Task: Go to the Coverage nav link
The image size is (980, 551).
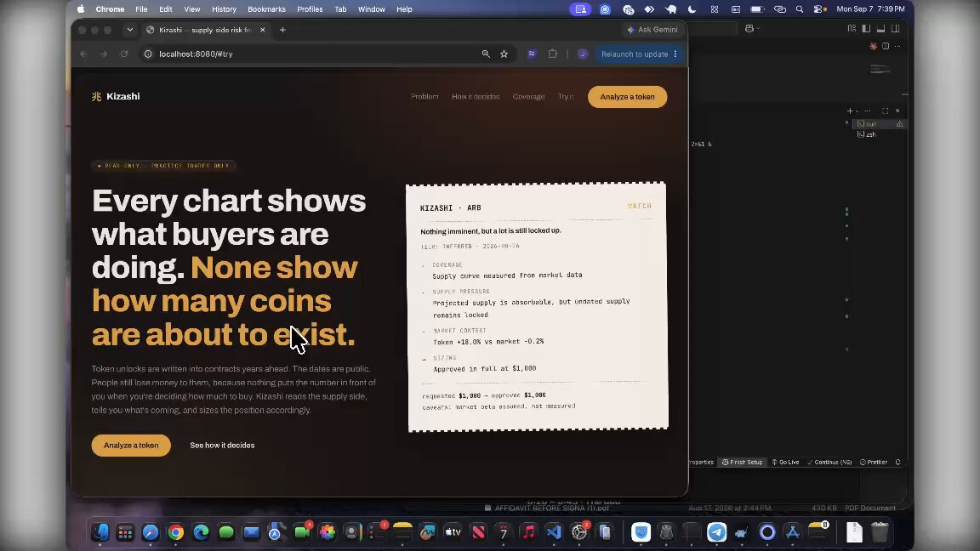Action: coord(529,97)
